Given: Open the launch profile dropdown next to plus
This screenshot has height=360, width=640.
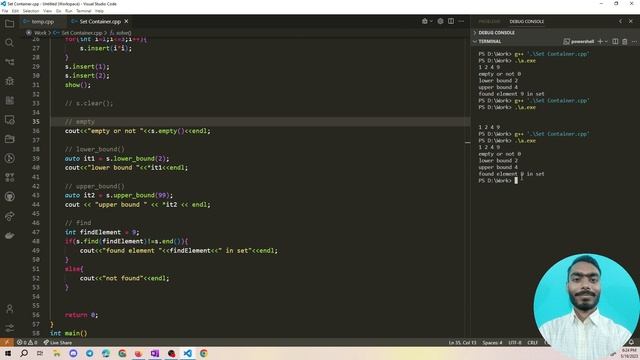Looking at the screenshot, I should (x=606, y=41).
